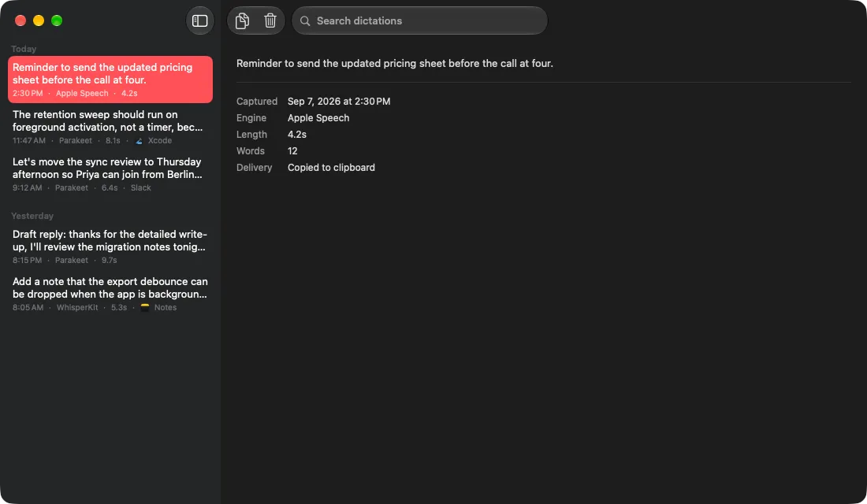Click the captured date Sep 7, 2026 value
The width and height of the screenshot is (867, 504).
[338, 102]
